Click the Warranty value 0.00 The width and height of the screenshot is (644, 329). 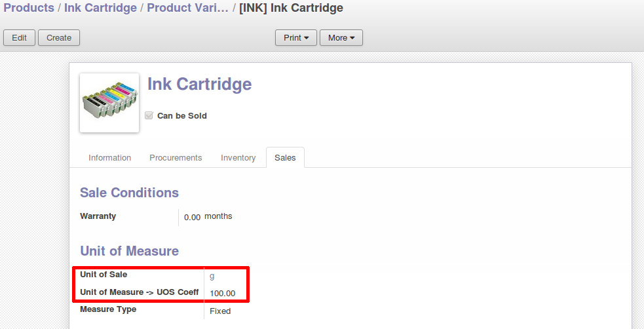[192, 217]
